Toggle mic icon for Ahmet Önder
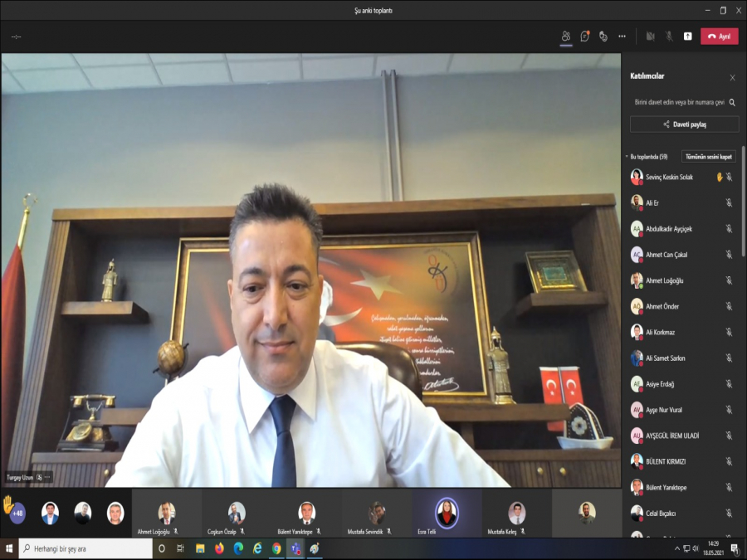 click(x=729, y=306)
